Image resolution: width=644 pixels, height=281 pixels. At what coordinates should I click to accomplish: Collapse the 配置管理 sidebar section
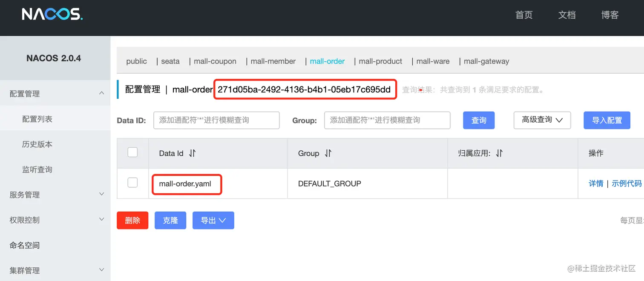pos(101,93)
